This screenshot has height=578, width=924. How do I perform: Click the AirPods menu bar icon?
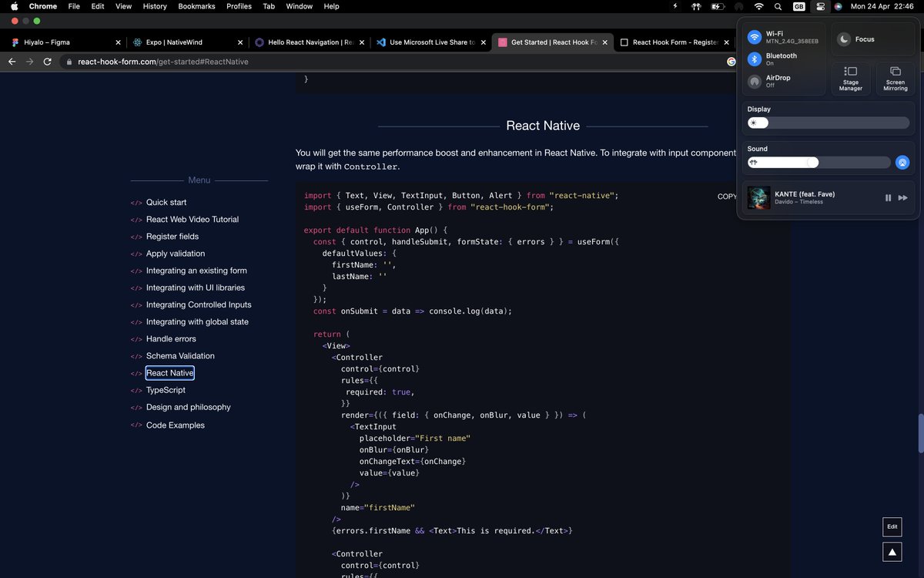pos(696,6)
